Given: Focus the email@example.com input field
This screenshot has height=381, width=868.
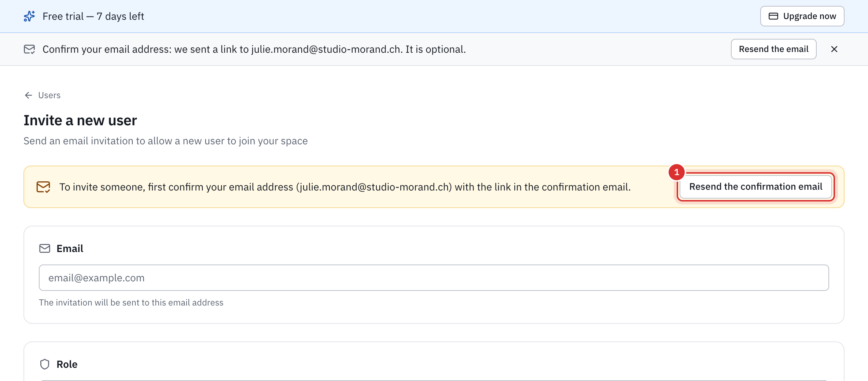Looking at the screenshot, I should coord(434,278).
